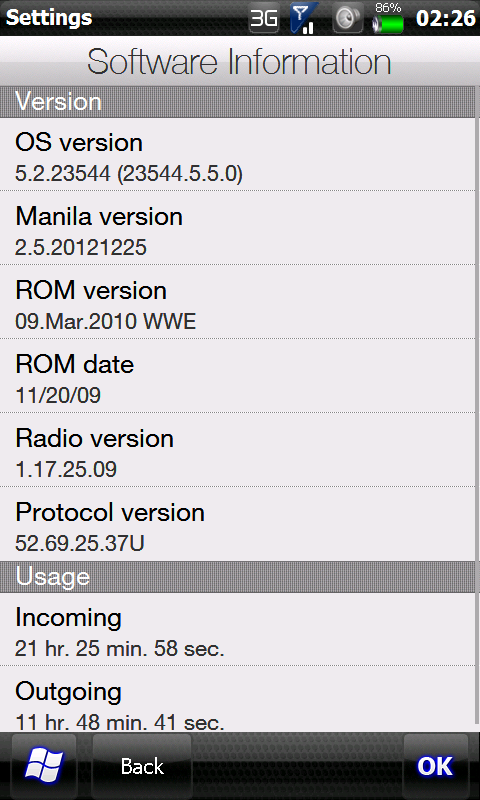Open the speaker volume icon

347,18
